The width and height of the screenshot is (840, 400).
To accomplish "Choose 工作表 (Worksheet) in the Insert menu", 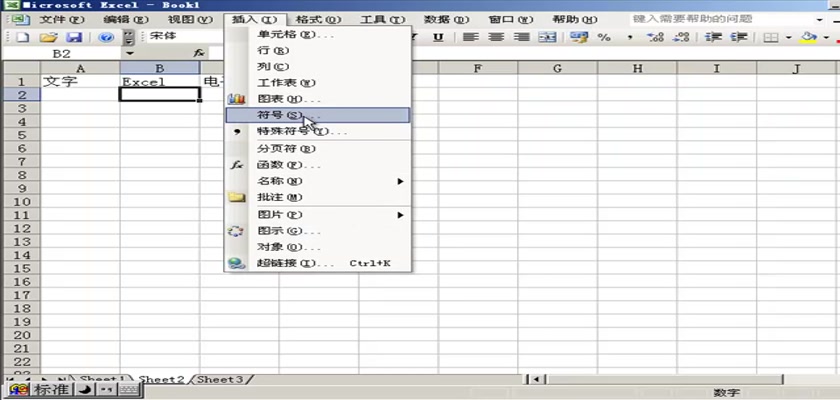I will coord(318,83).
